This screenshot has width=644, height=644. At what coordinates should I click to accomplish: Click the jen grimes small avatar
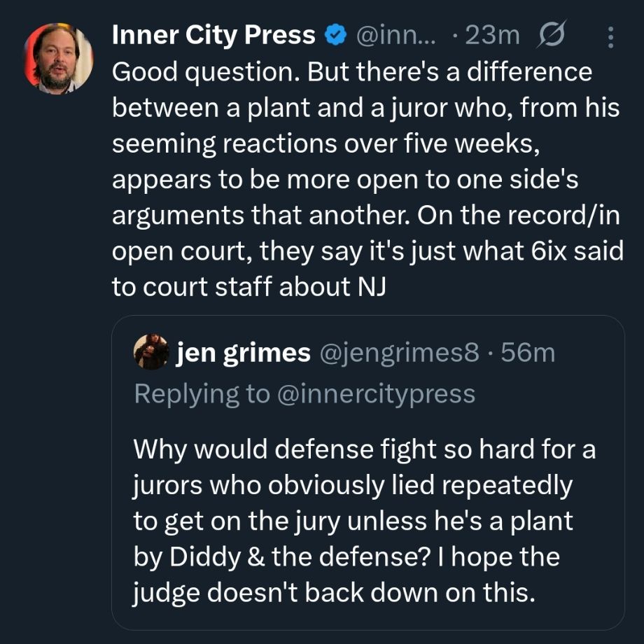[x=151, y=352]
